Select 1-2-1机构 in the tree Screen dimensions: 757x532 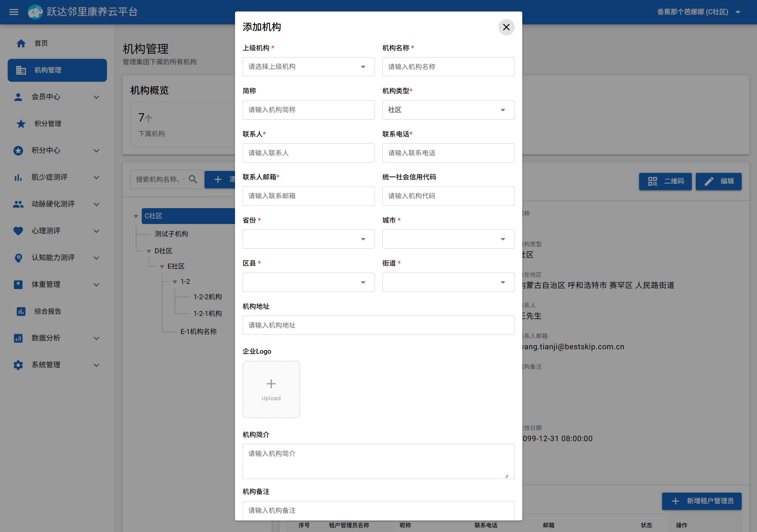click(207, 313)
